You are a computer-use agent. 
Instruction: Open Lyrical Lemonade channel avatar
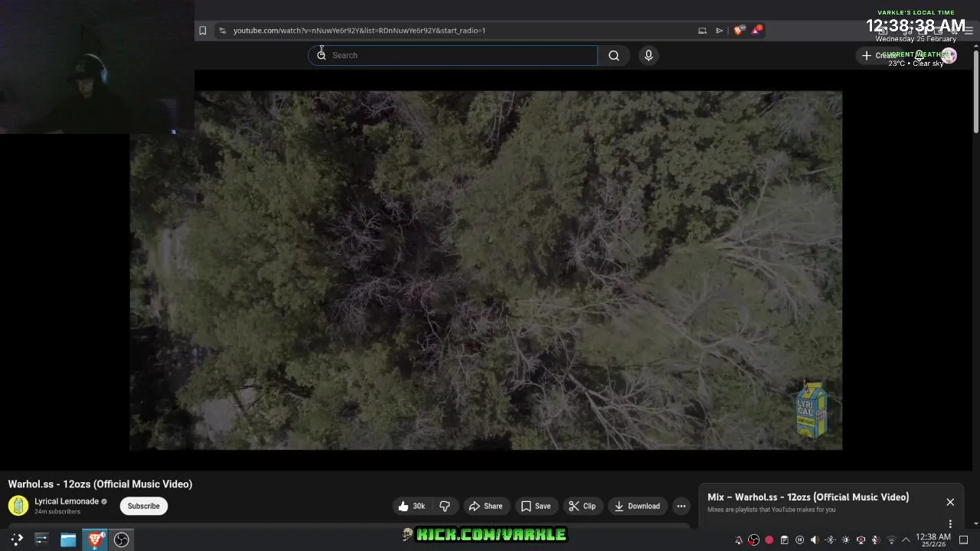[x=18, y=506]
